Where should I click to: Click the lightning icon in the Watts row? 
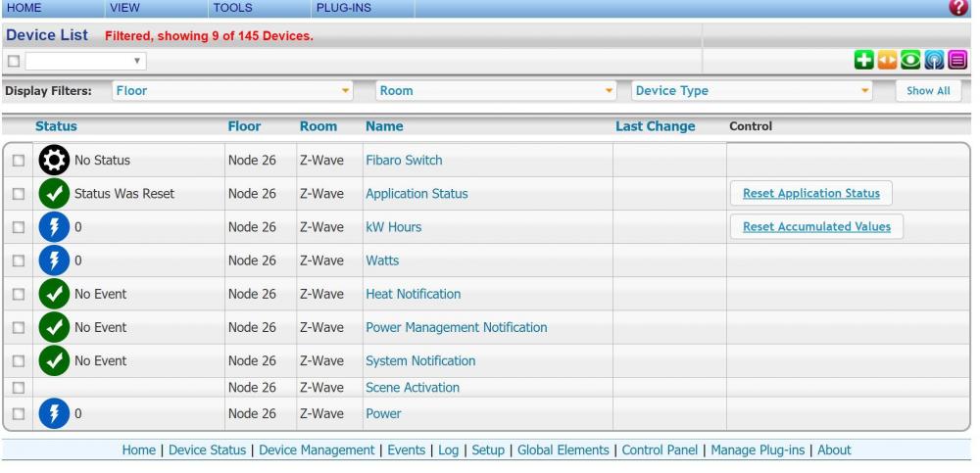tap(53, 260)
